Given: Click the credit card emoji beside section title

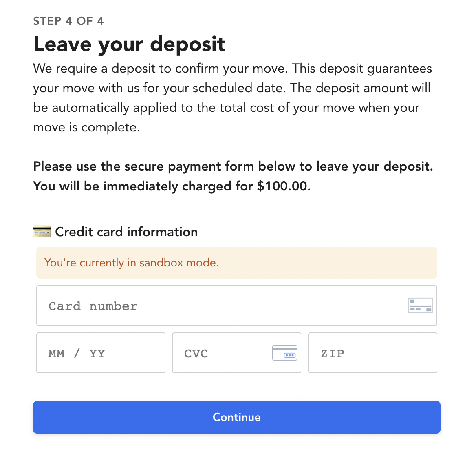Looking at the screenshot, I should pos(42,232).
